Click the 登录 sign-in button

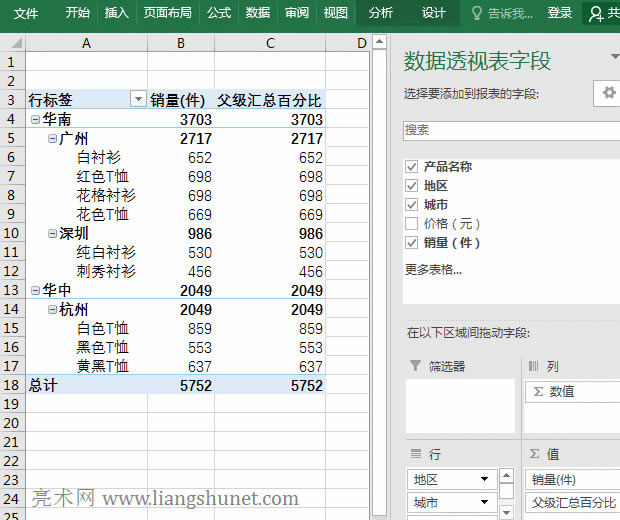[560, 13]
